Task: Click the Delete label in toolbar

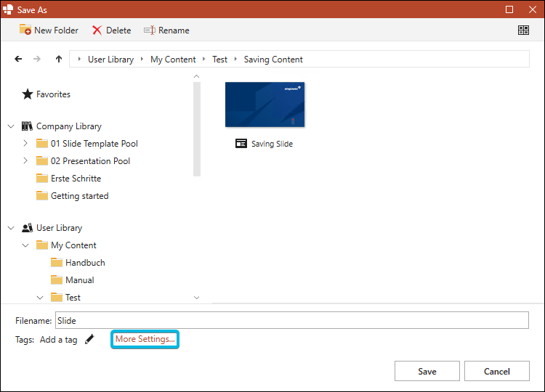Action: pyautogui.click(x=118, y=30)
